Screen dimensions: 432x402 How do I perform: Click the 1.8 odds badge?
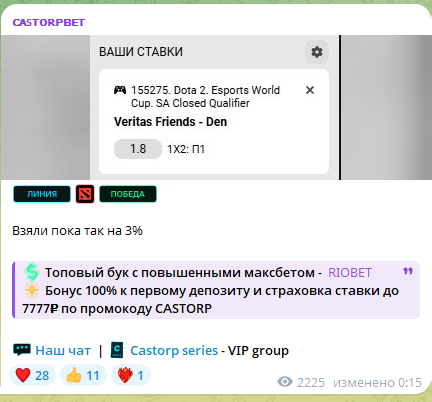(138, 149)
